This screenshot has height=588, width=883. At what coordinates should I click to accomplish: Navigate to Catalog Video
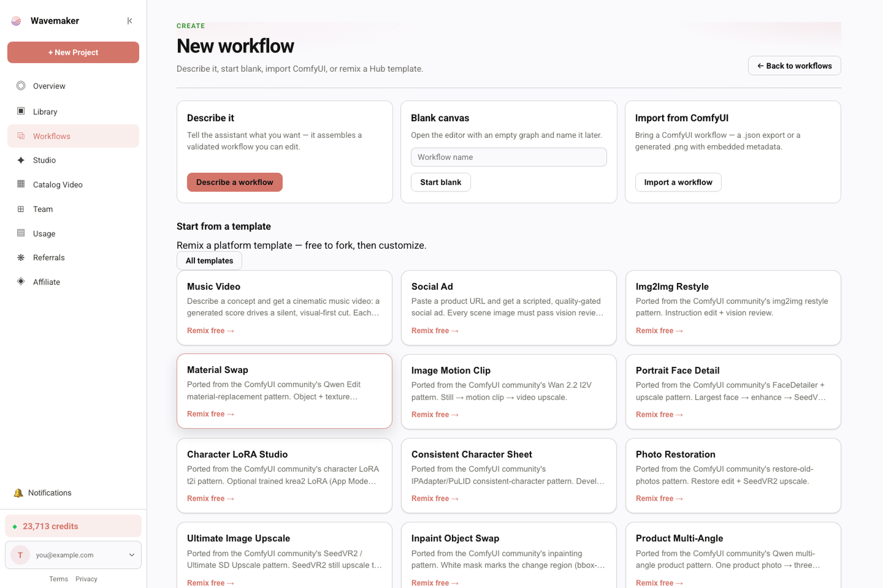tap(73, 184)
